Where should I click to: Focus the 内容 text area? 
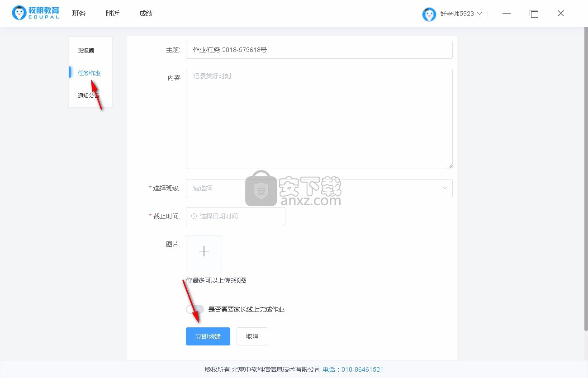click(319, 119)
